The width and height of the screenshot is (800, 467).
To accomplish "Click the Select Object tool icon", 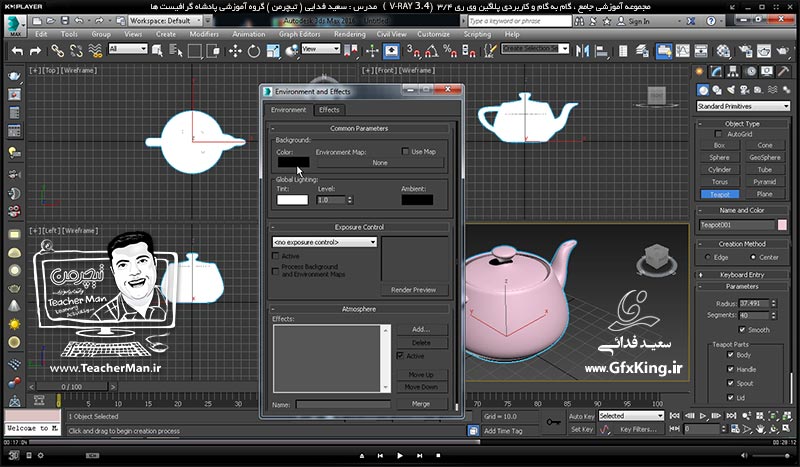I will pos(157,51).
